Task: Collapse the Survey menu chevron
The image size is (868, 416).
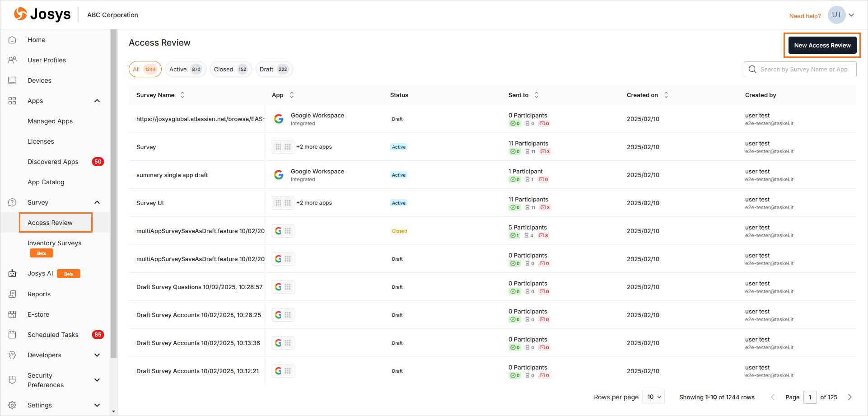Action: [x=97, y=202]
